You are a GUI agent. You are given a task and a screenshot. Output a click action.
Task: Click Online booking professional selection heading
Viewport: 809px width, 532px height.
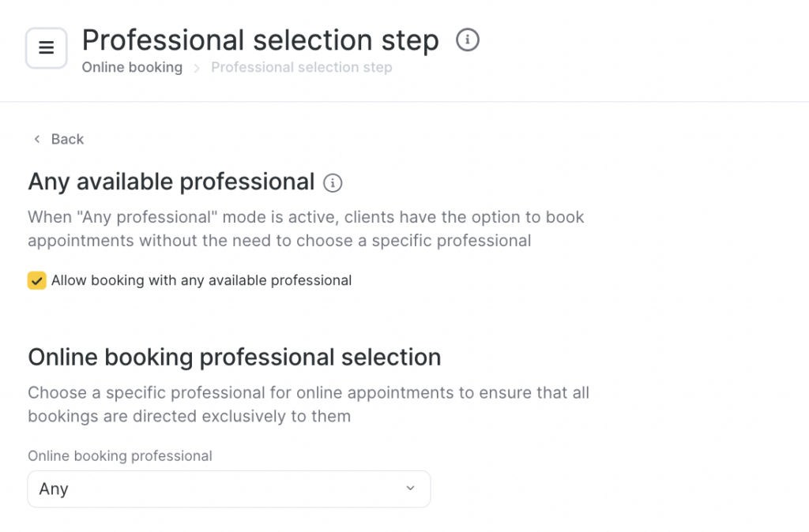[x=234, y=357]
